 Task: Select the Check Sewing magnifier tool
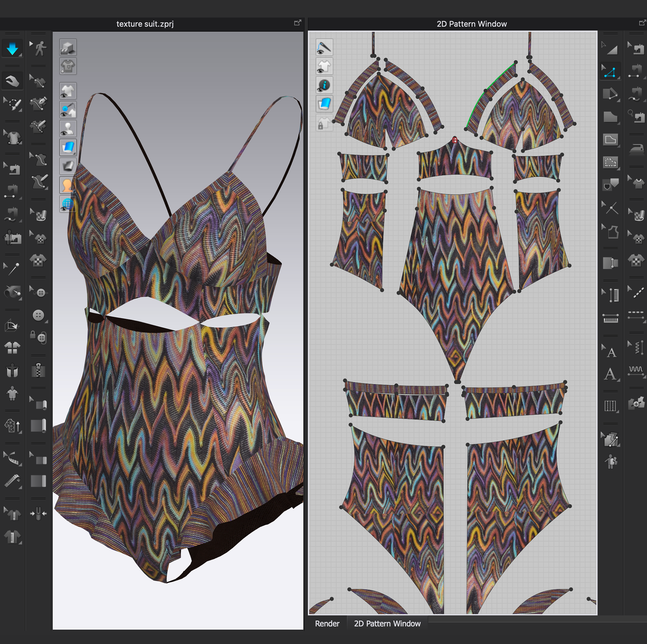tap(636, 117)
